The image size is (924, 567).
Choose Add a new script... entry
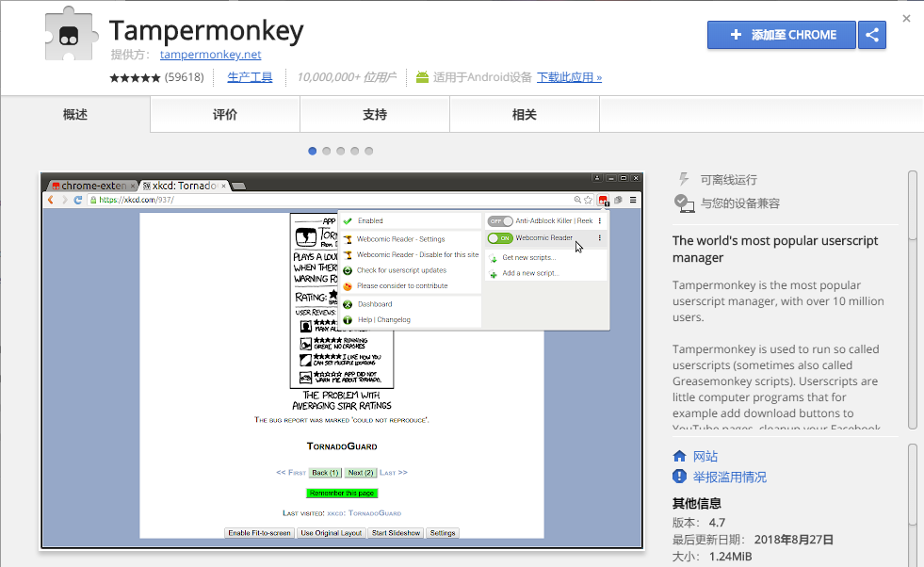click(545, 273)
